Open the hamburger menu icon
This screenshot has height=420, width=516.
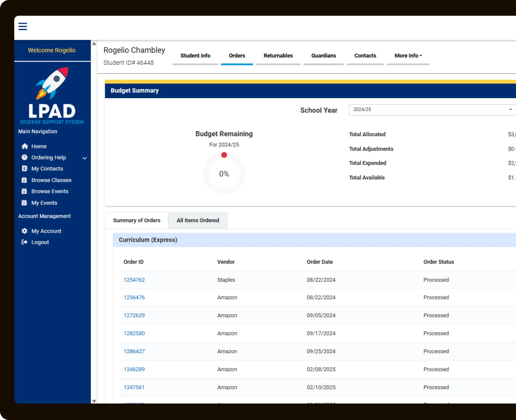tap(23, 26)
